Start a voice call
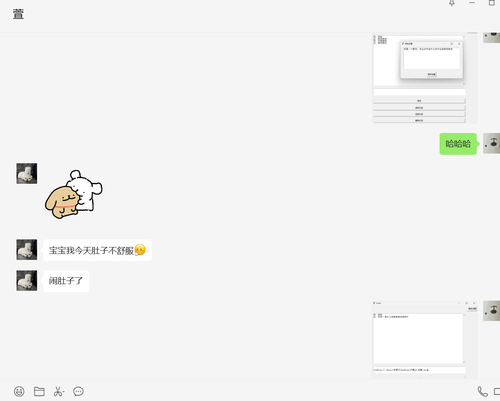Screen dimensions: 500x401 click(482, 391)
